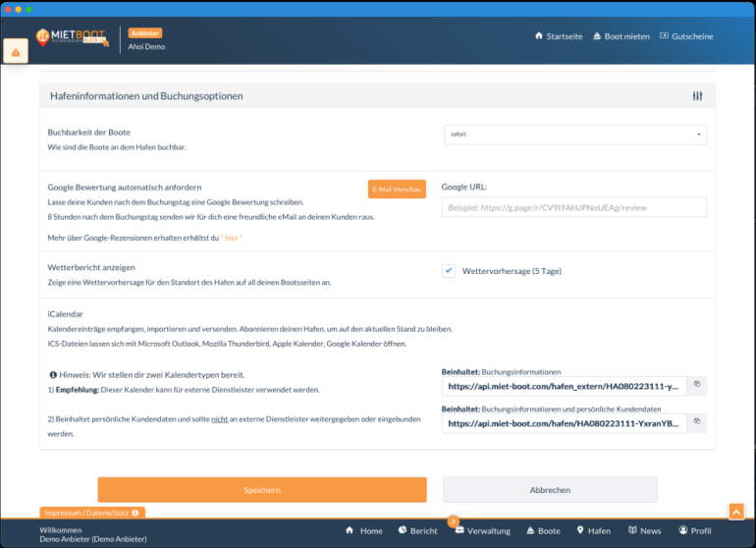Click the orange warning triangle icon
The height and width of the screenshot is (548, 756).
16,51
